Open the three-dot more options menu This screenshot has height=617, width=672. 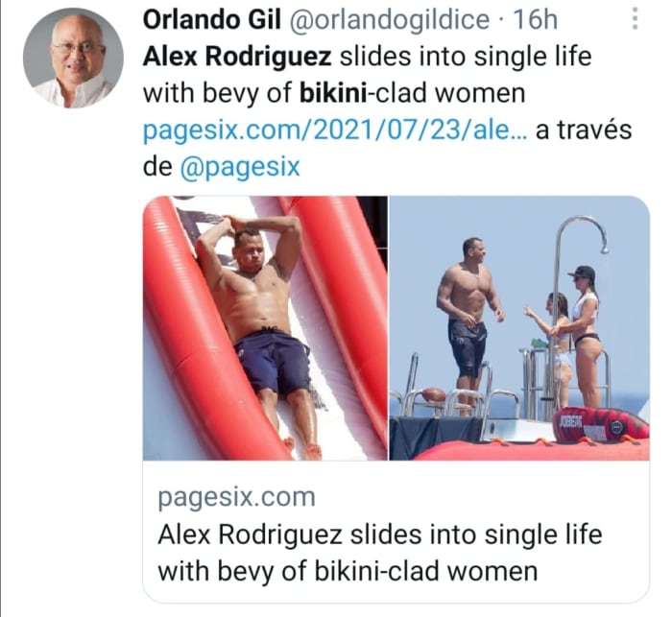[x=635, y=20]
